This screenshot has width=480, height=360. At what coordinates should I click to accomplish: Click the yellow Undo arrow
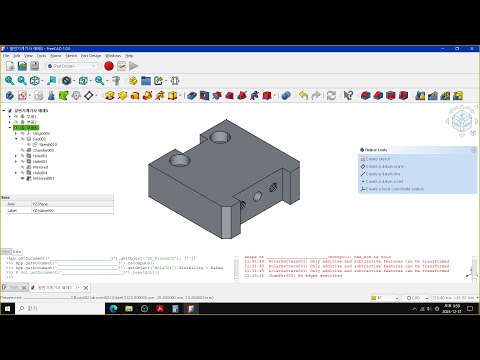tap(303, 96)
